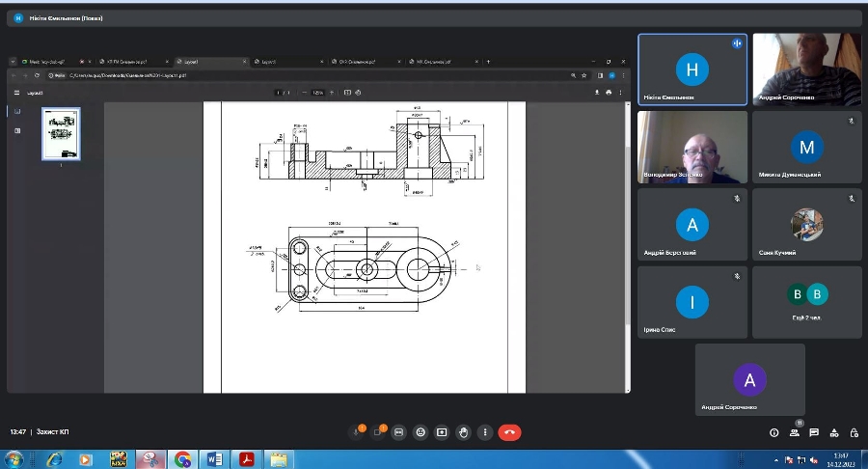
Task: Open meeting details info icon
Action: tap(774, 432)
